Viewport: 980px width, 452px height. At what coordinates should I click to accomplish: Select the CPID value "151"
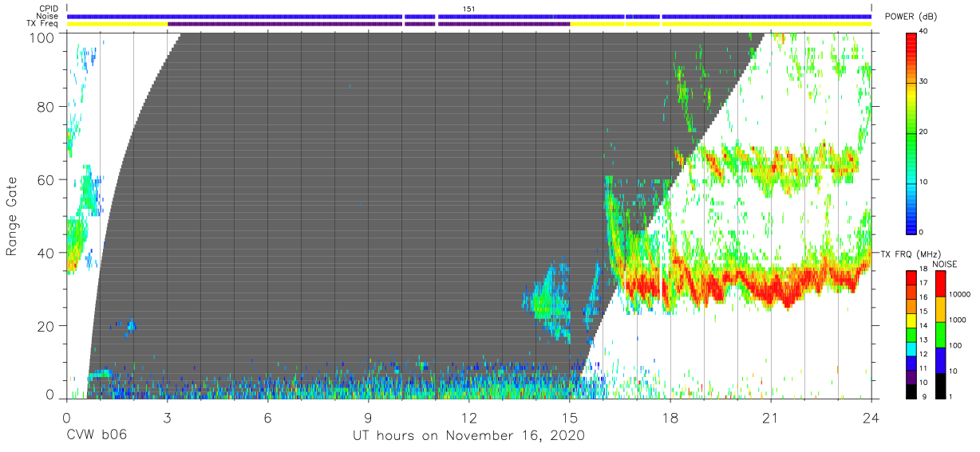click(468, 9)
